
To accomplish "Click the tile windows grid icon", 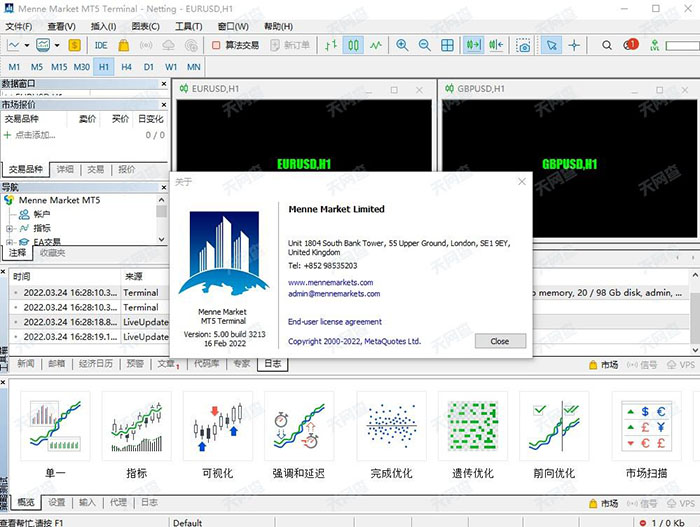I will click(447, 45).
